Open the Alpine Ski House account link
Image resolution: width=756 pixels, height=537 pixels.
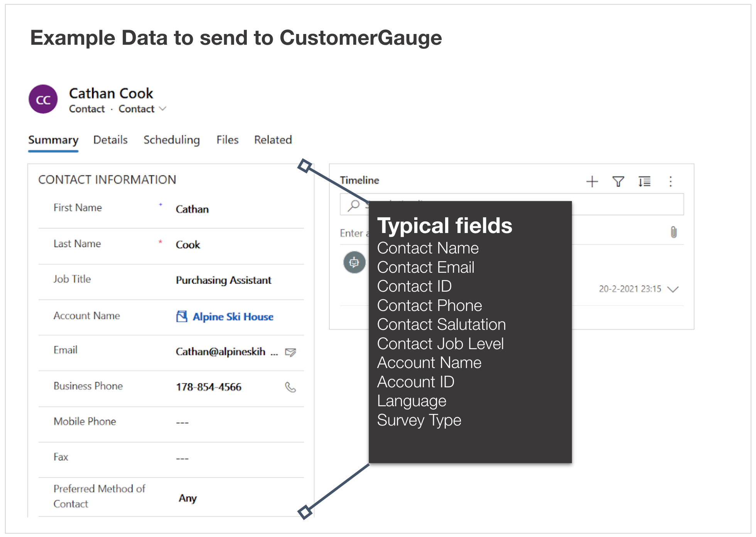coord(233,317)
